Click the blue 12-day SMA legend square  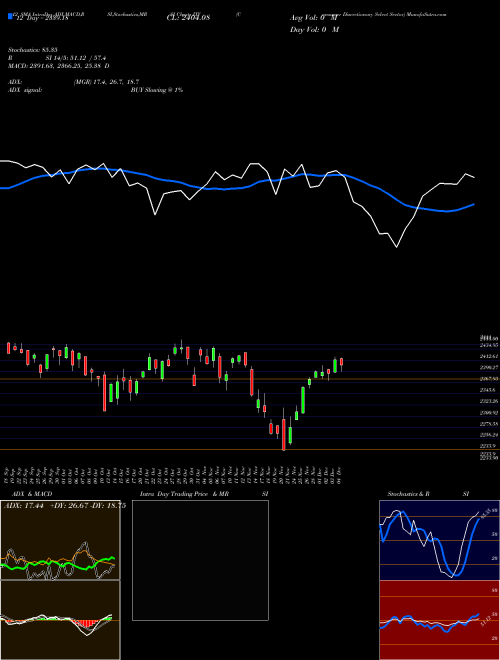coord(11,16)
